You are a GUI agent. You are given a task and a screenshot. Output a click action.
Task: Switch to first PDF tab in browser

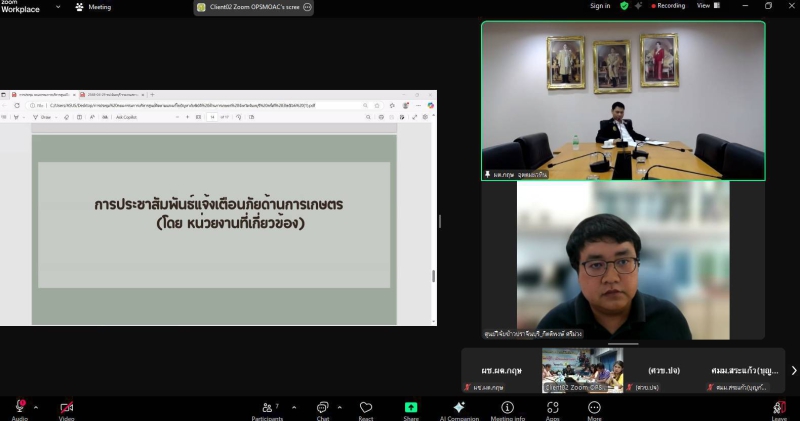[43, 94]
